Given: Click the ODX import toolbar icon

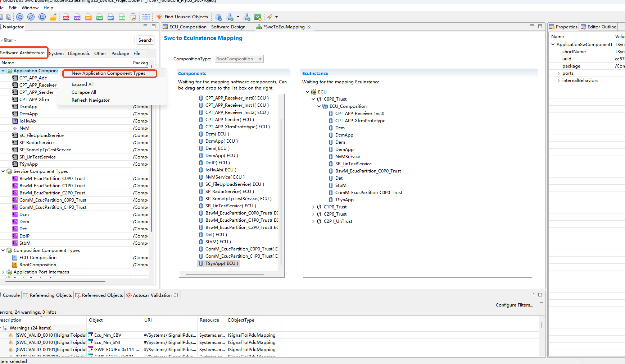Looking at the screenshot, I should tap(111, 17).
